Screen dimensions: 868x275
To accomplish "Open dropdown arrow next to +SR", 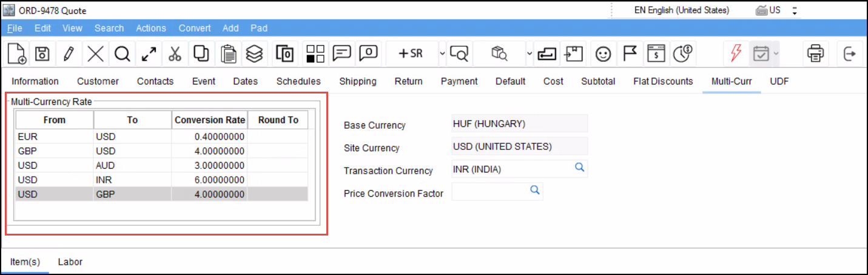I will (x=442, y=54).
